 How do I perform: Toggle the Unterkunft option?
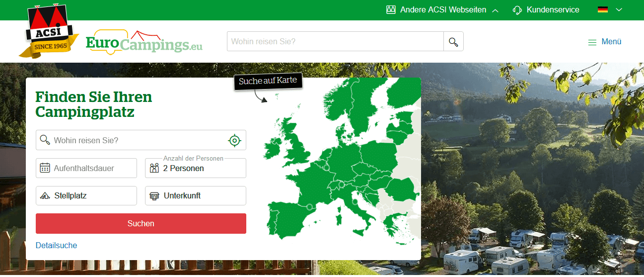[x=196, y=196]
